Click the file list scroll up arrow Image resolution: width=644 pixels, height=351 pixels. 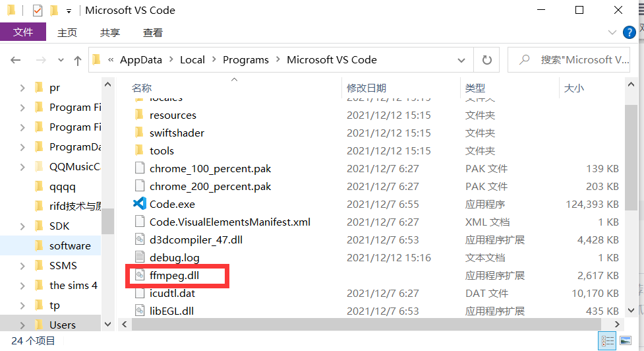[x=631, y=84]
